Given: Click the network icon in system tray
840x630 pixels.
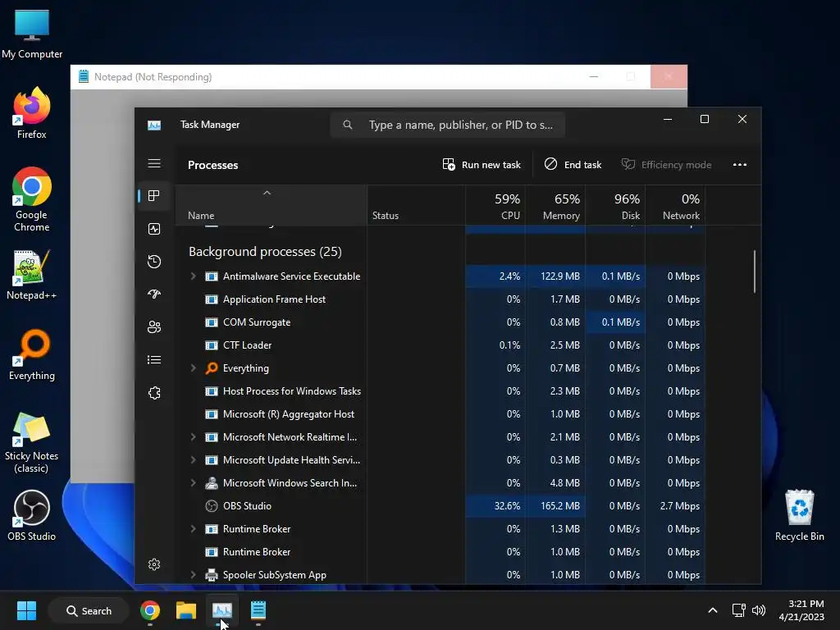Looking at the screenshot, I should coord(739,610).
